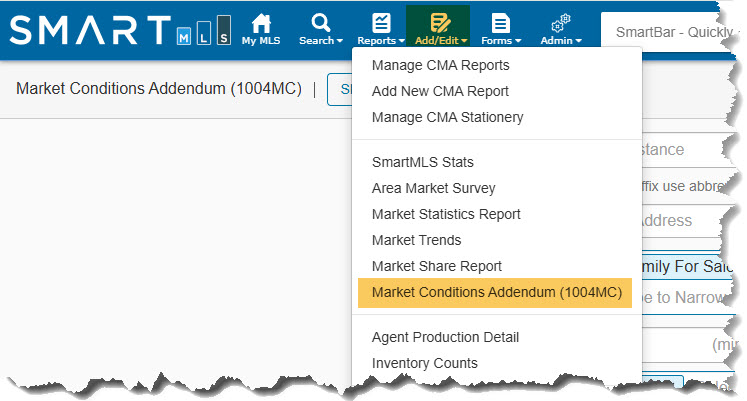This screenshot has width=747, height=401.
Task: Select Manage CMA Reports
Action: pos(440,66)
